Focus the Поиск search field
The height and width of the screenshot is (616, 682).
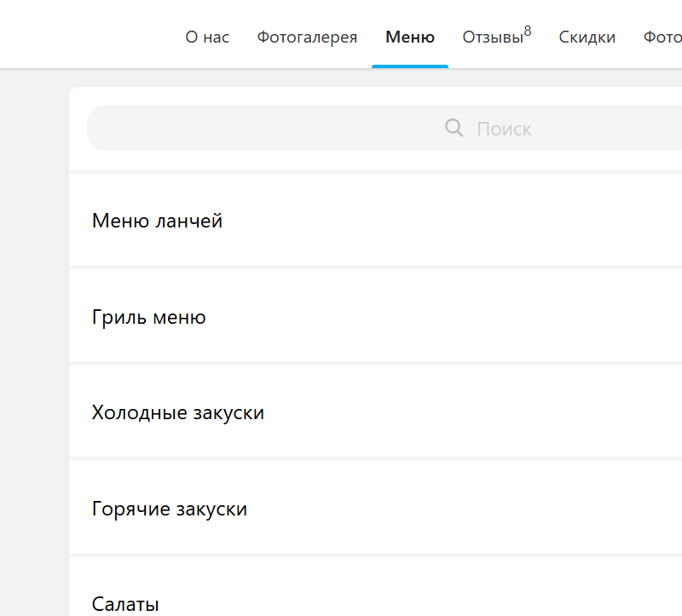click(384, 128)
